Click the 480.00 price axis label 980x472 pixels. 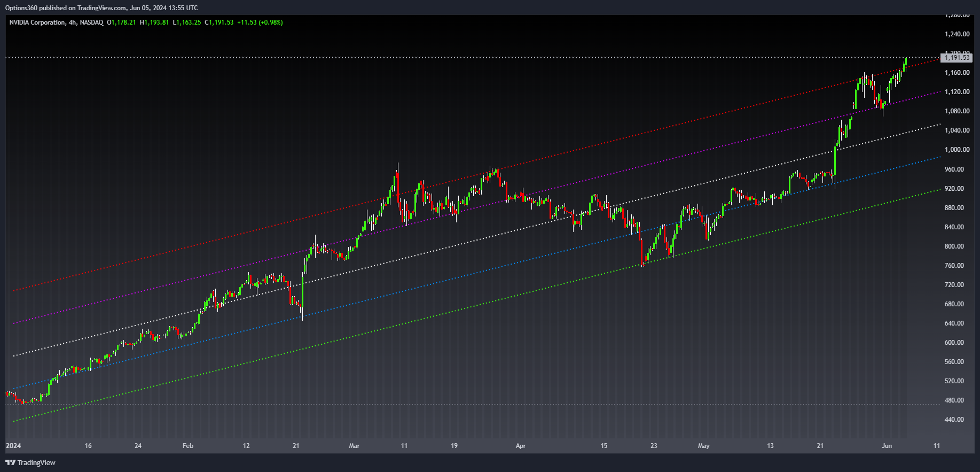tap(954, 400)
